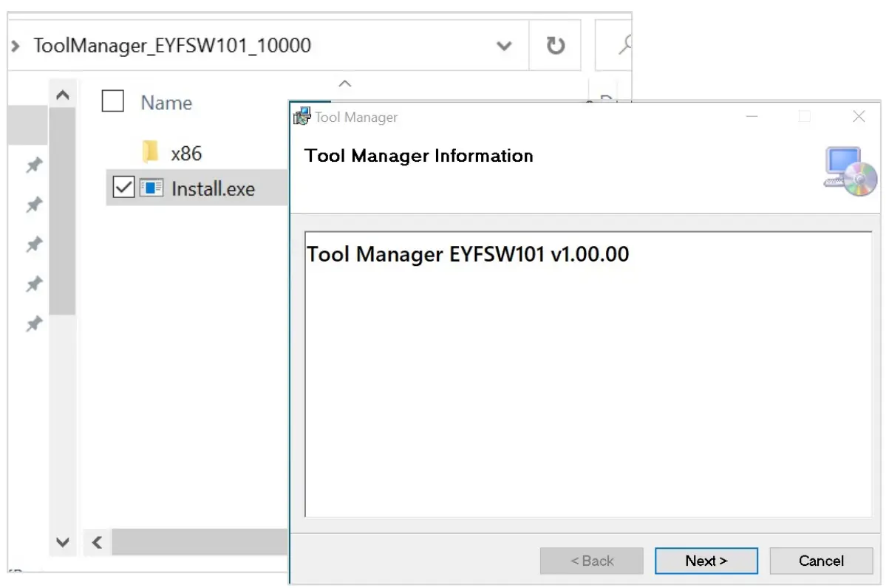The width and height of the screenshot is (886, 588).
Task: Uncheck the Install.exe checkbox
Action: point(124,188)
